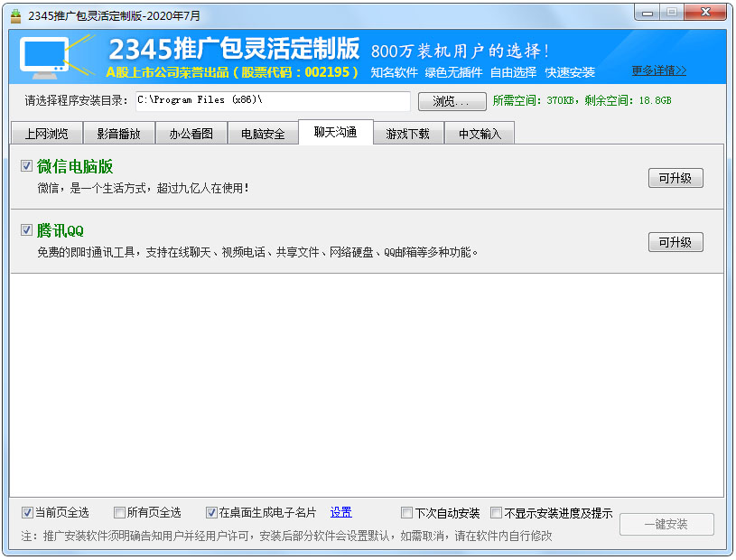Viewport: 736px width, 560px height.
Task: Click the 注：推广安装软件 notice text
Action: pos(286,536)
